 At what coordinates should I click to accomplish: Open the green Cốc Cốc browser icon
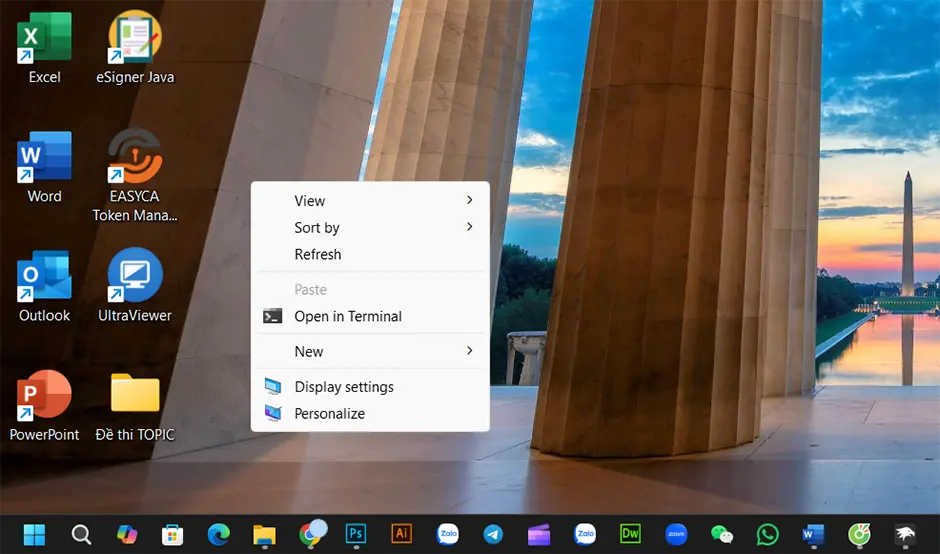click(859, 534)
